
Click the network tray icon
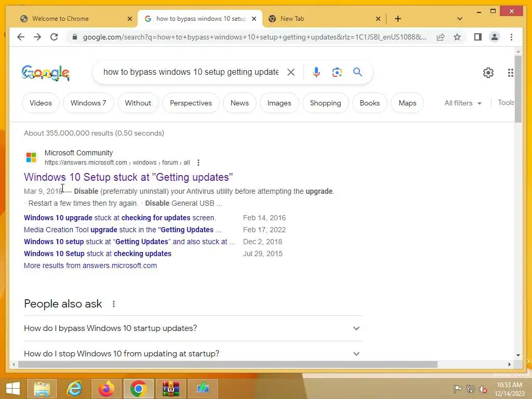click(470, 389)
